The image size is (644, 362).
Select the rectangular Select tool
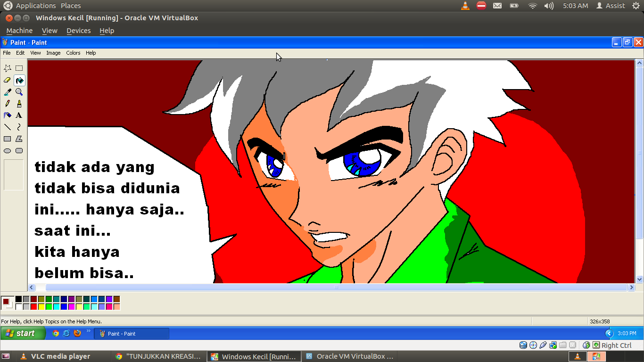[19, 68]
